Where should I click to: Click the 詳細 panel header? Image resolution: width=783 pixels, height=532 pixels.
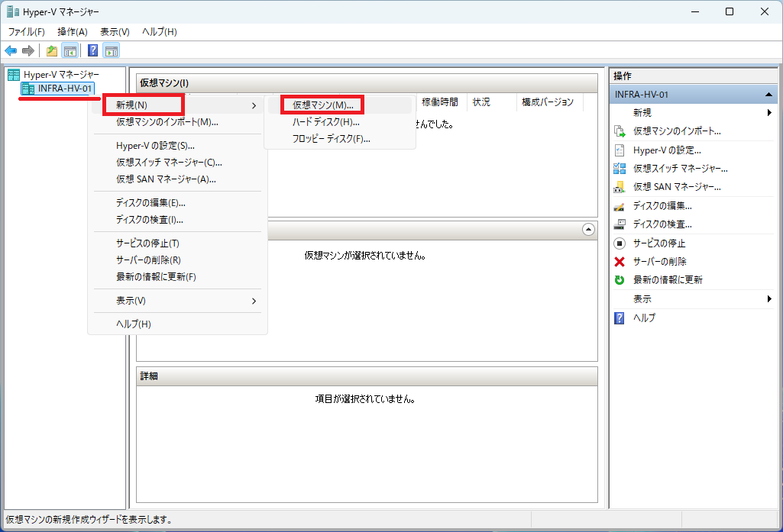pyautogui.click(x=367, y=376)
